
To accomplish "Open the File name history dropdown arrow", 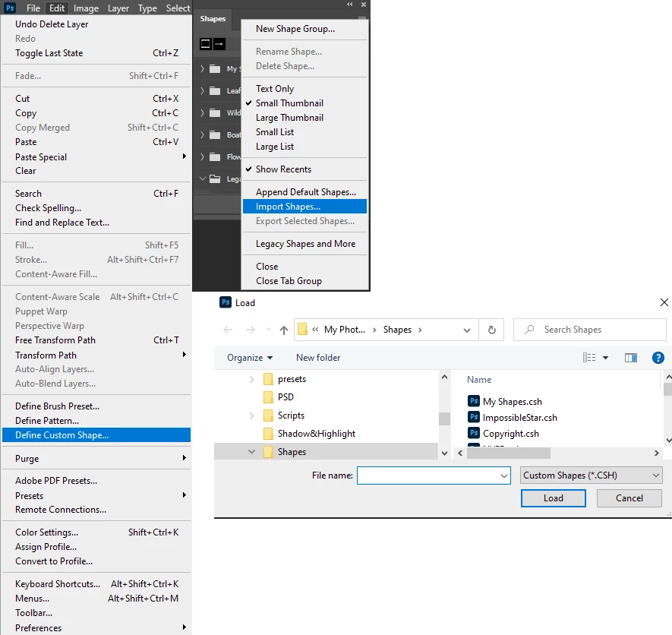I will point(504,475).
